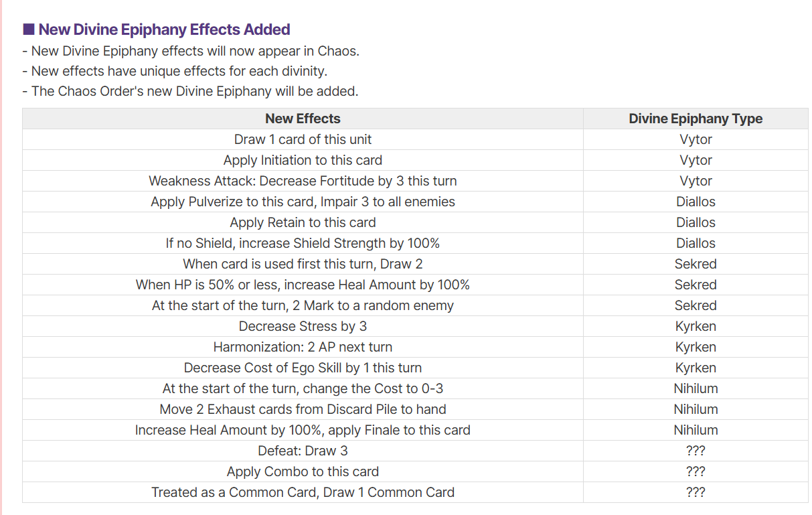This screenshot has height=515, width=812.
Task: Select the cell "Decrease Stress by 3"
Action: point(303,326)
